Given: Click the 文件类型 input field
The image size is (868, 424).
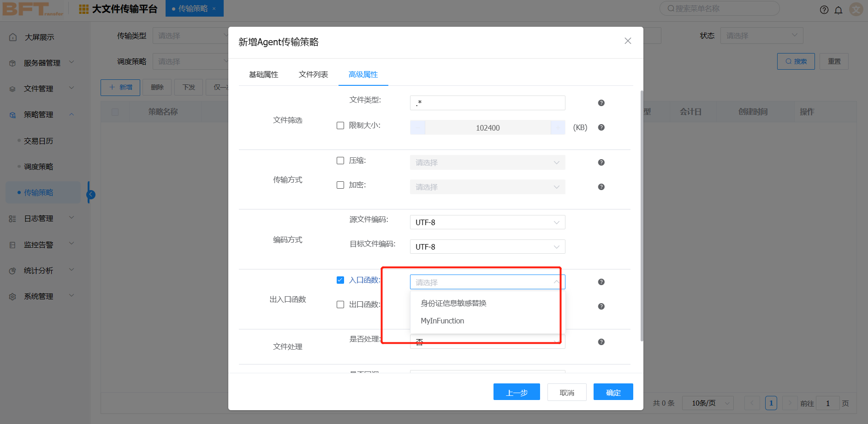Looking at the screenshot, I should (488, 103).
